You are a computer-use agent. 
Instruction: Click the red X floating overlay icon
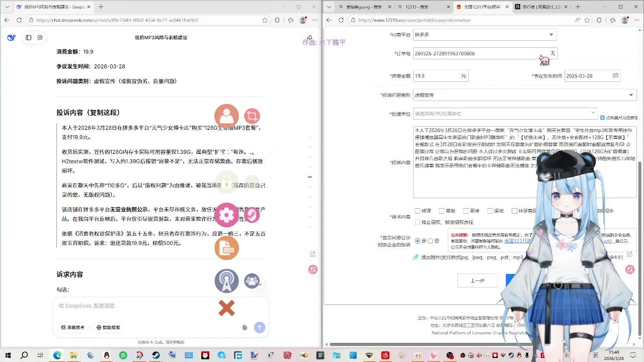tap(226, 308)
